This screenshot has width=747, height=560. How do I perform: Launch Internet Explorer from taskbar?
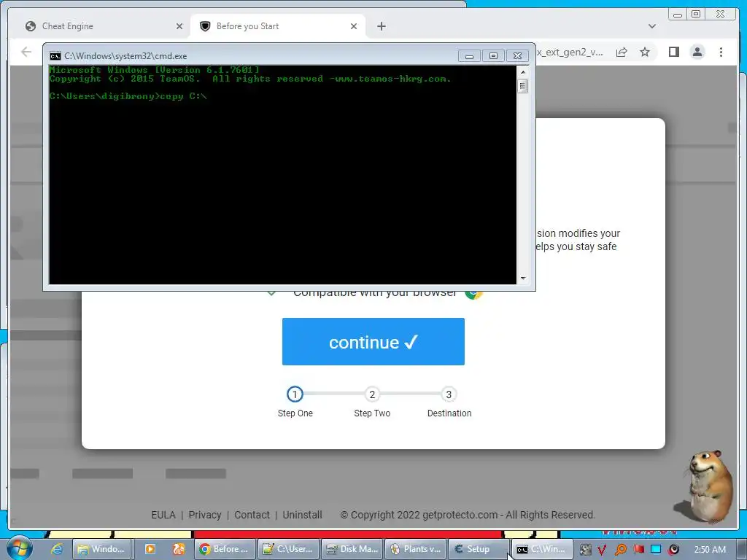point(57,549)
